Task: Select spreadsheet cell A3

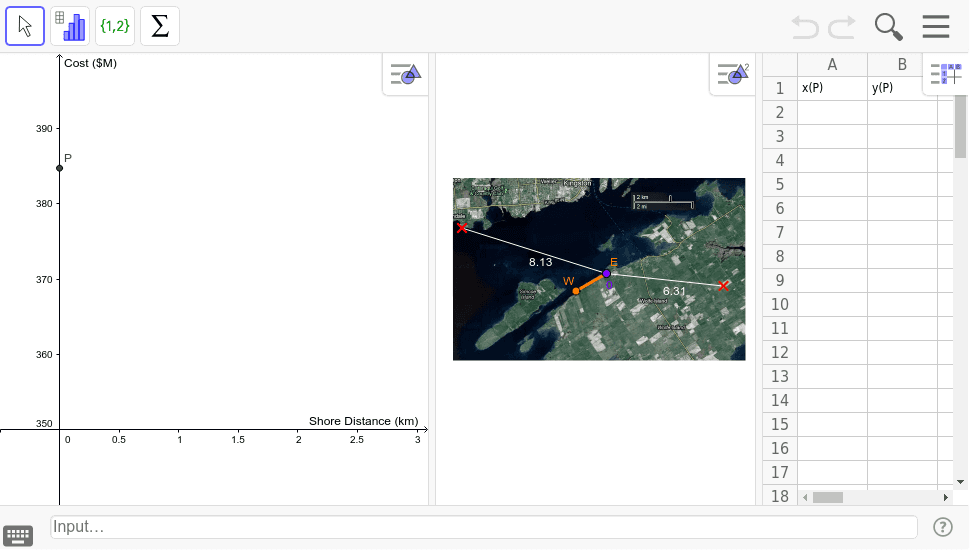Action: coord(832,136)
